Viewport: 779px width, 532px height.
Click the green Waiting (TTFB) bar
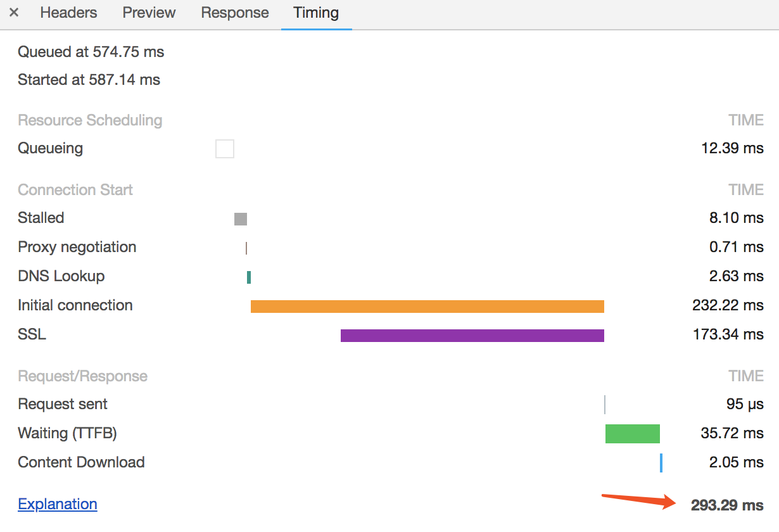[x=632, y=434]
